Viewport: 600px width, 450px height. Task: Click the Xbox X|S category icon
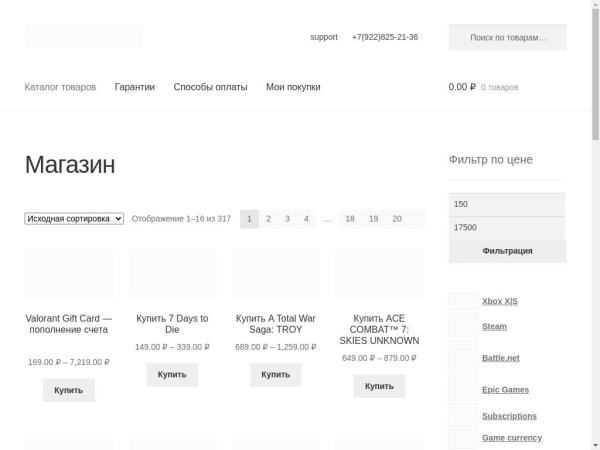pos(463,302)
